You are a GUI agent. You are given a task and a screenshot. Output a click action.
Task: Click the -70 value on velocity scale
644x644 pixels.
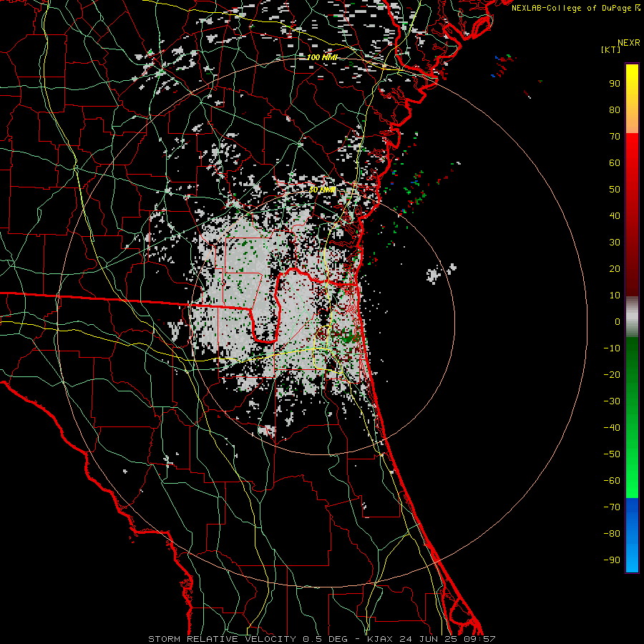coord(612,507)
